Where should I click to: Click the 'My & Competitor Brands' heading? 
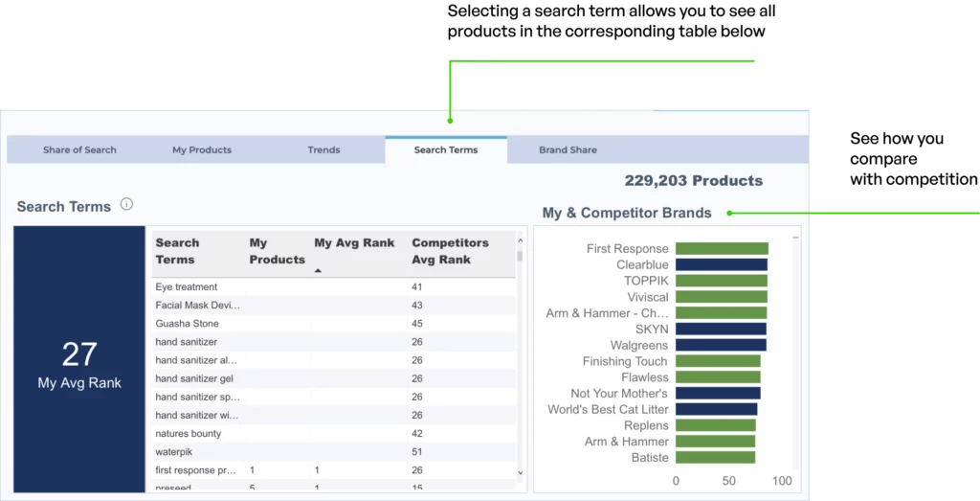click(x=627, y=213)
